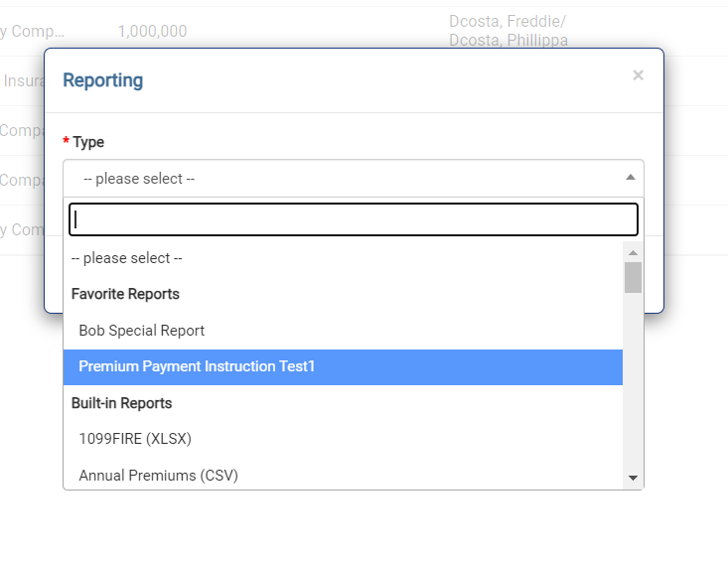Click the Dcosta, Freddie/Dcosta, Phillippa cell

point(509,31)
